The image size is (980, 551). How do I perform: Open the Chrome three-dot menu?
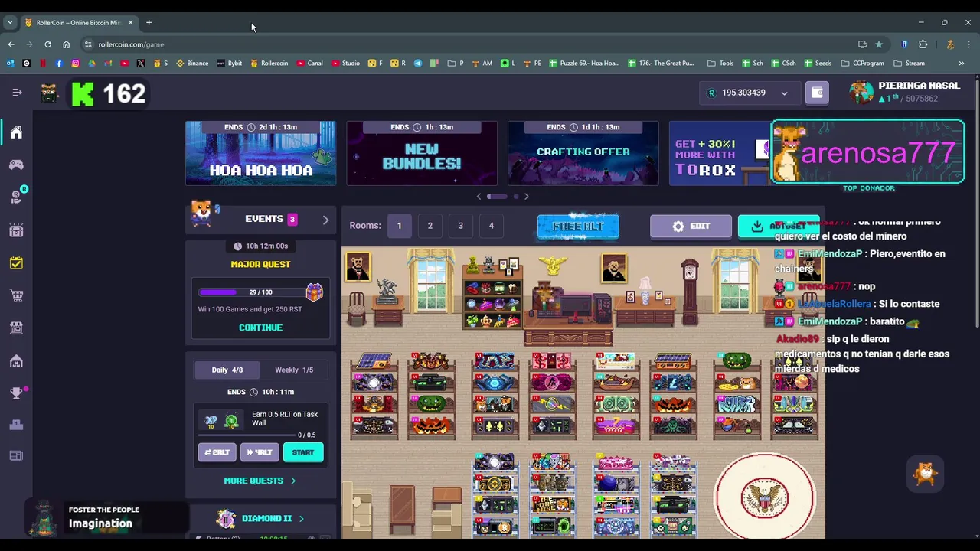point(969,44)
